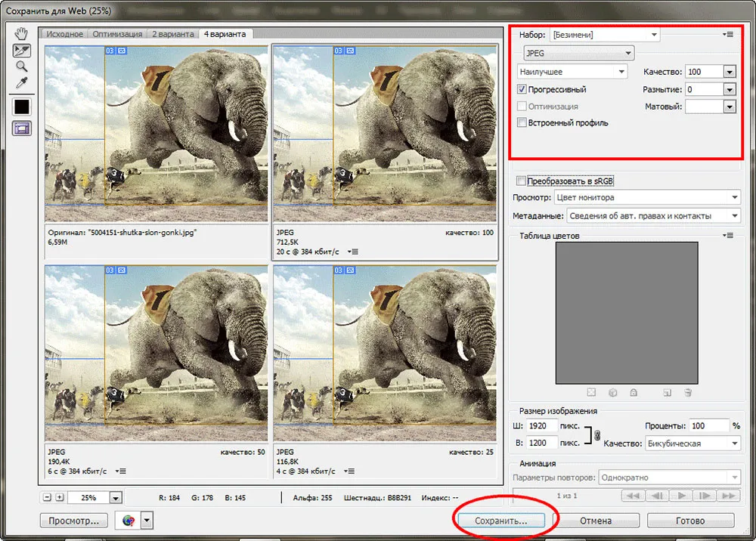Open the JPEG format dropdown
This screenshot has width=756, height=541.
pyautogui.click(x=578, y=53)
